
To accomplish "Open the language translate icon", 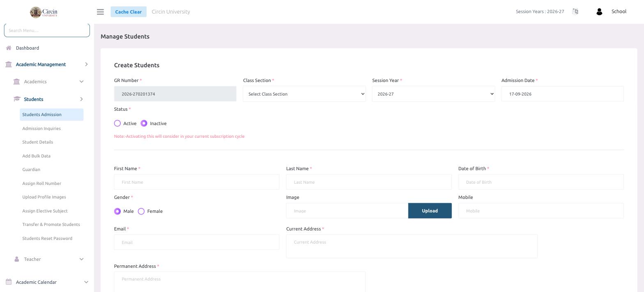I will point(575,11).
